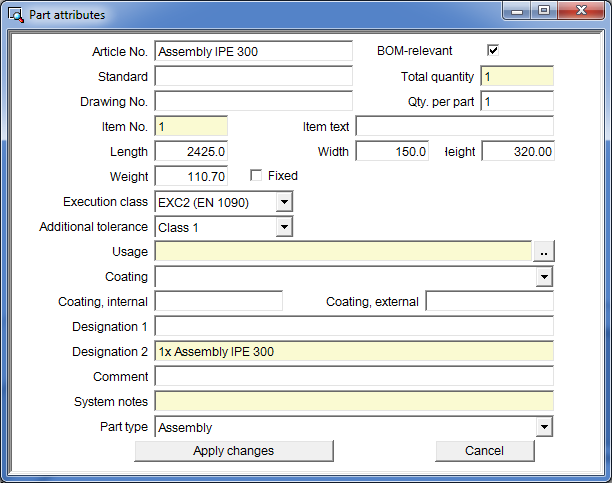Click into the Article No. field

(253, 51)
